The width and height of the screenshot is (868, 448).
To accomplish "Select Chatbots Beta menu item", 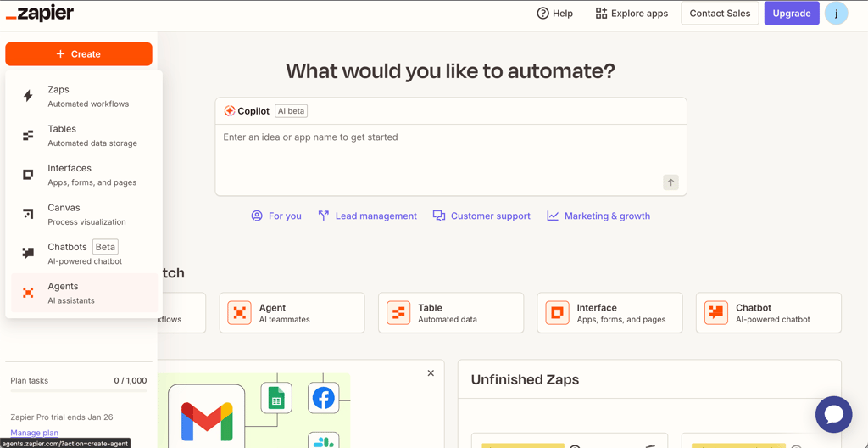I will pyautogui.click(x=84, y=254).
